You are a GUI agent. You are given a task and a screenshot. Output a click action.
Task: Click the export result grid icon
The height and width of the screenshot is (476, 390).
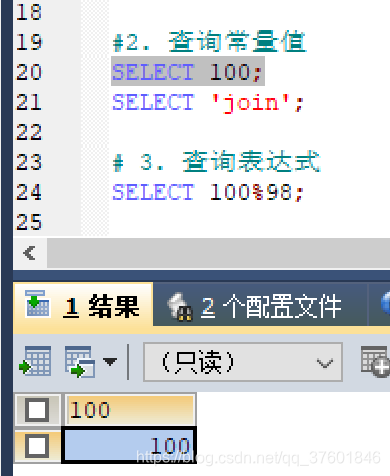(35, 361)
